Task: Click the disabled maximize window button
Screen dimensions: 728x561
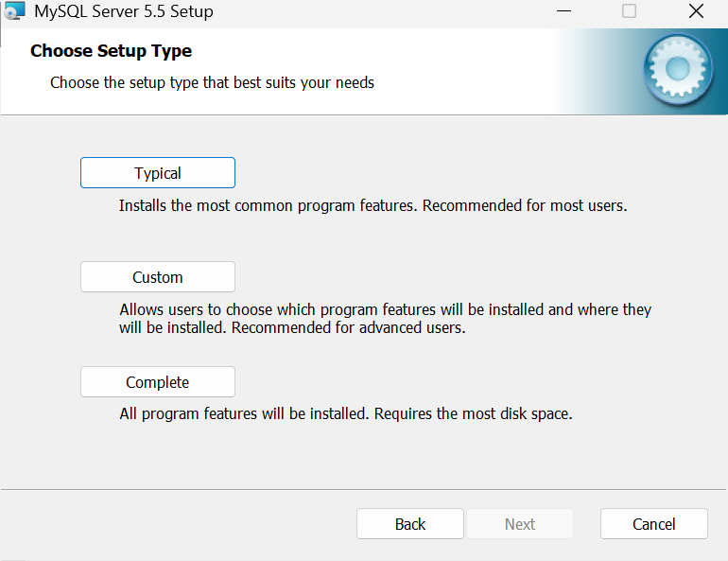Action: [x=629, y=12]
